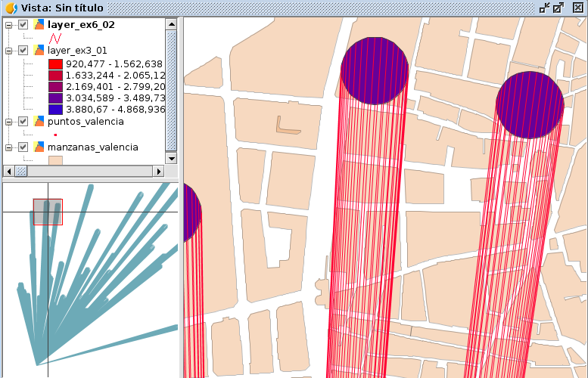Collapse the layer_ex3_01 legend

[x=9, y=51]
